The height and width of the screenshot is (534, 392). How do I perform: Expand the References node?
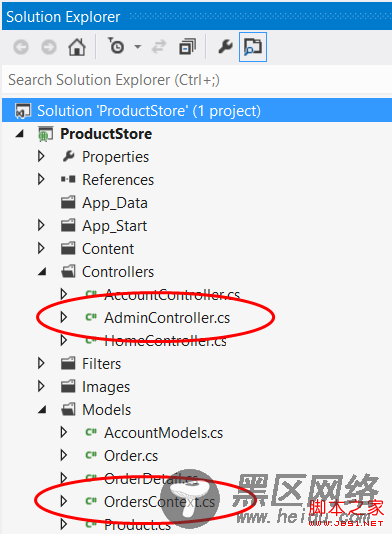(x=41, y=179)
